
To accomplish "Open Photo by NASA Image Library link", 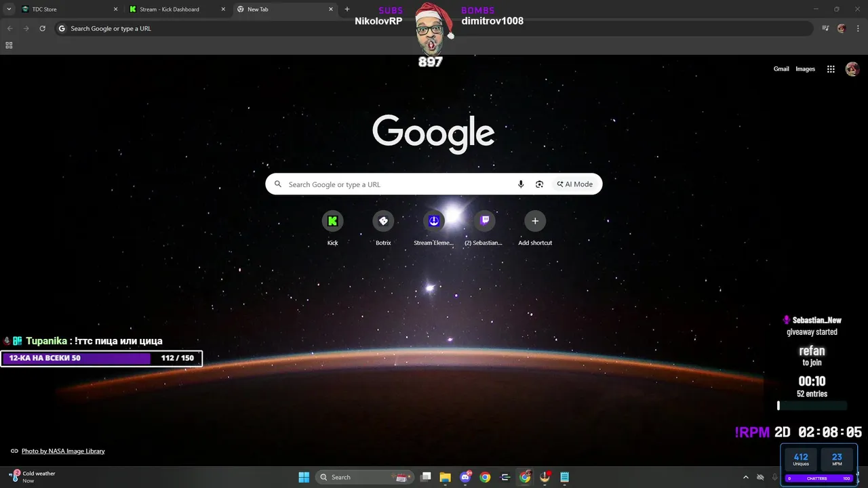I will (63, 451).
